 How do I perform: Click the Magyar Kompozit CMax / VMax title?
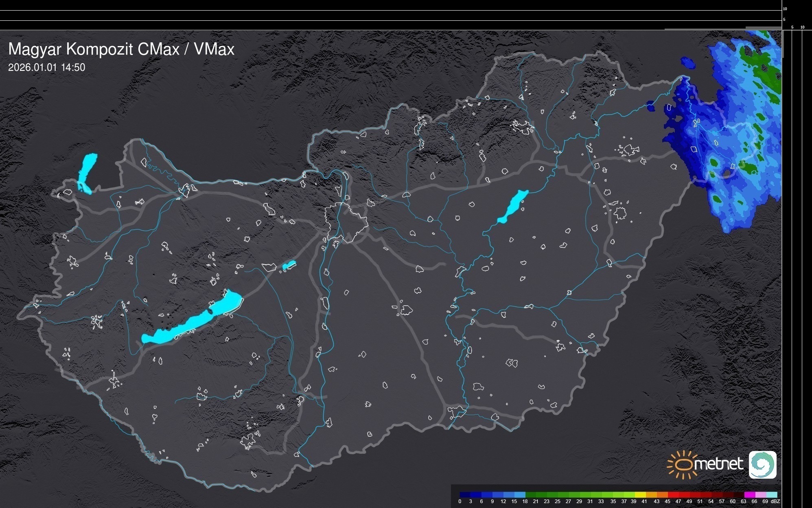coord(121,49)
